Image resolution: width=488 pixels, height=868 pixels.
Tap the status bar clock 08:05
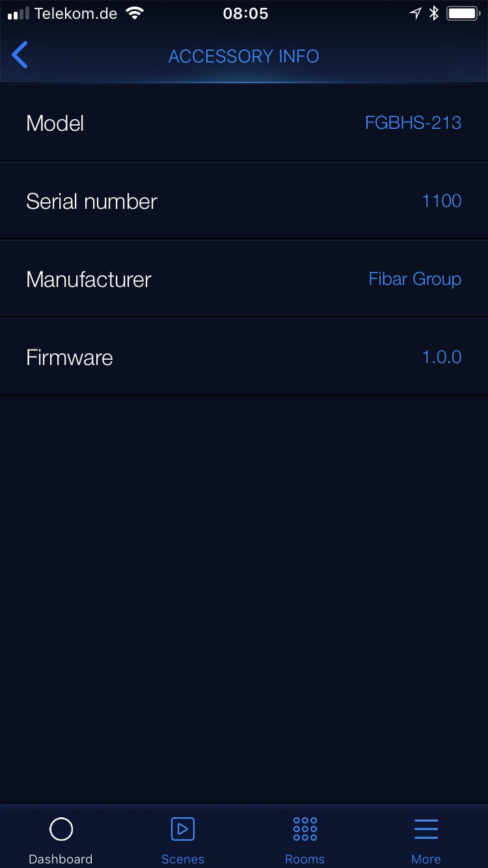click(x=245, y=13)
